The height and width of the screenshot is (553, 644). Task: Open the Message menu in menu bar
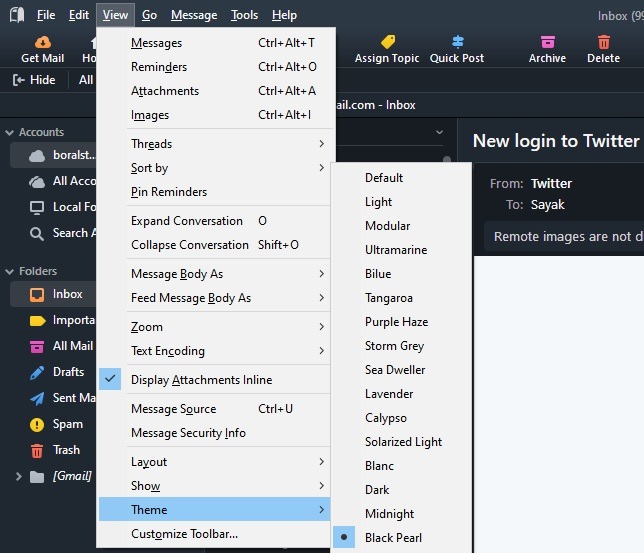tap(193, 15)
